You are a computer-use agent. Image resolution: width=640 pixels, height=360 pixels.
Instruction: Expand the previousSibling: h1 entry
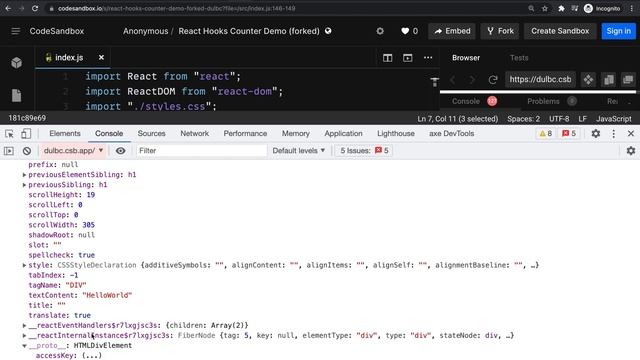(24, 185)
